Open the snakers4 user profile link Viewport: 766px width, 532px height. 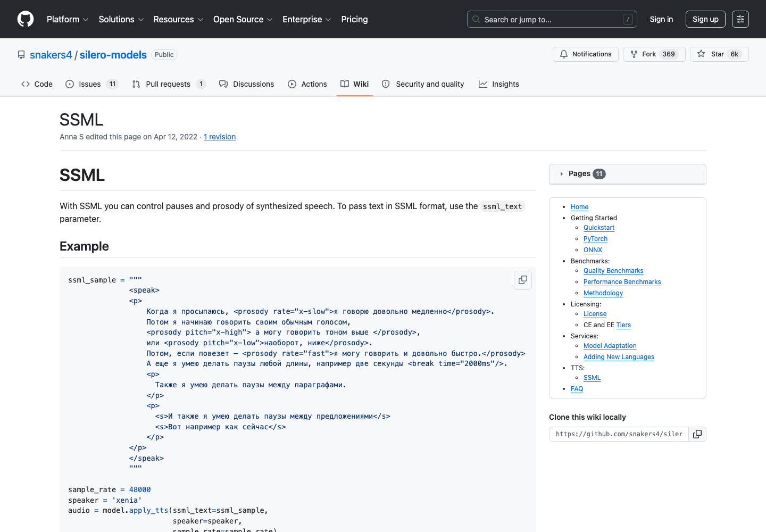tap(51, 55)
